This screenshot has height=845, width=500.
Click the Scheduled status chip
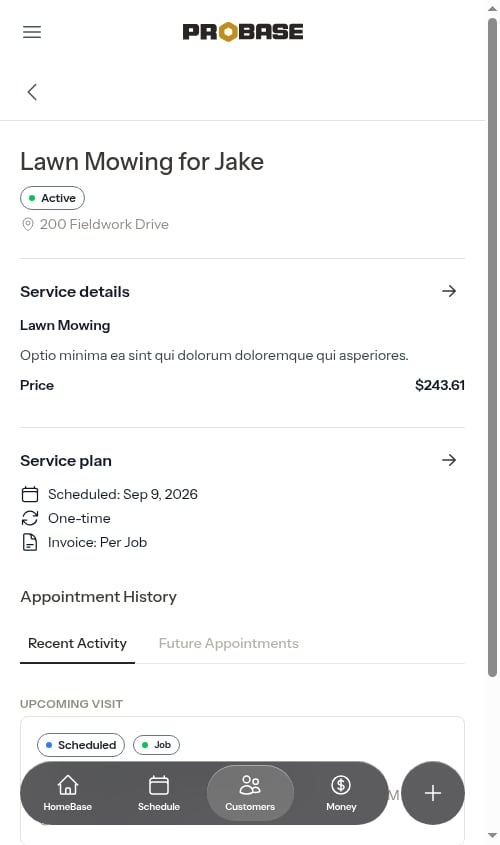click(81, 745)
